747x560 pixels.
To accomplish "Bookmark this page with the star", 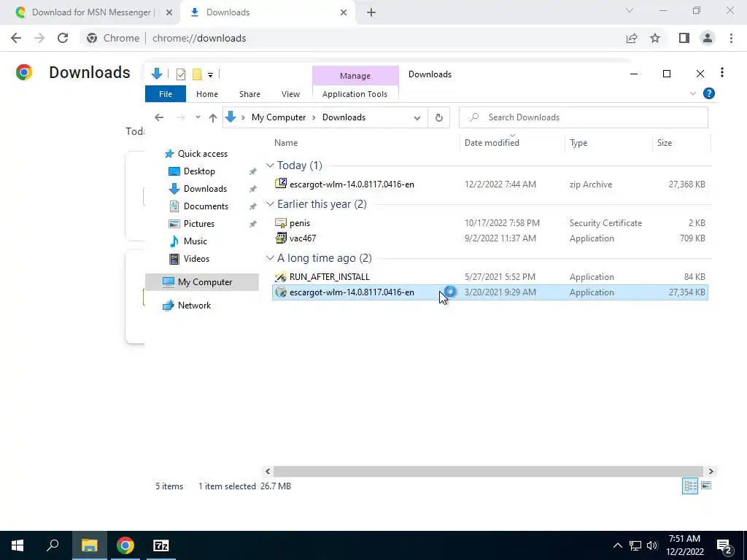I will [x=655, y=38].
